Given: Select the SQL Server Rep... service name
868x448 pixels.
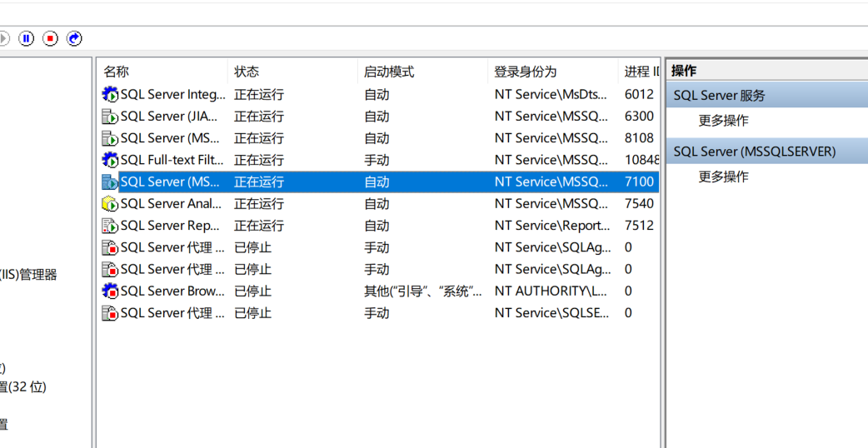Looking at the screenshot, I should pyautogui.click(x=170, y=226).
